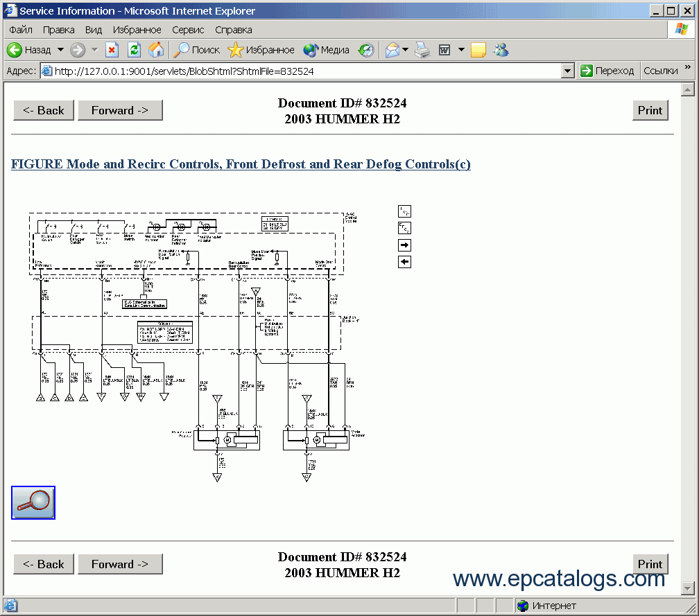Click the Messenger icon in the toolbar
699x616 pixels.
[501, 50]
